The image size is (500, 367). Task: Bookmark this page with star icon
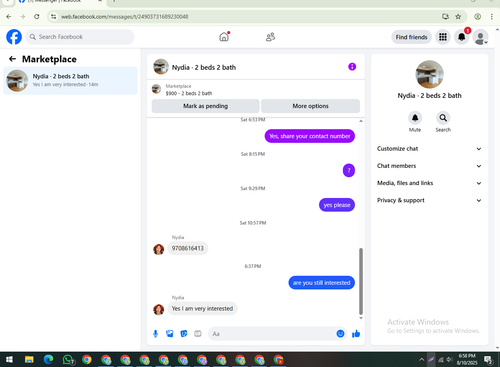click(x=458, y=16)
